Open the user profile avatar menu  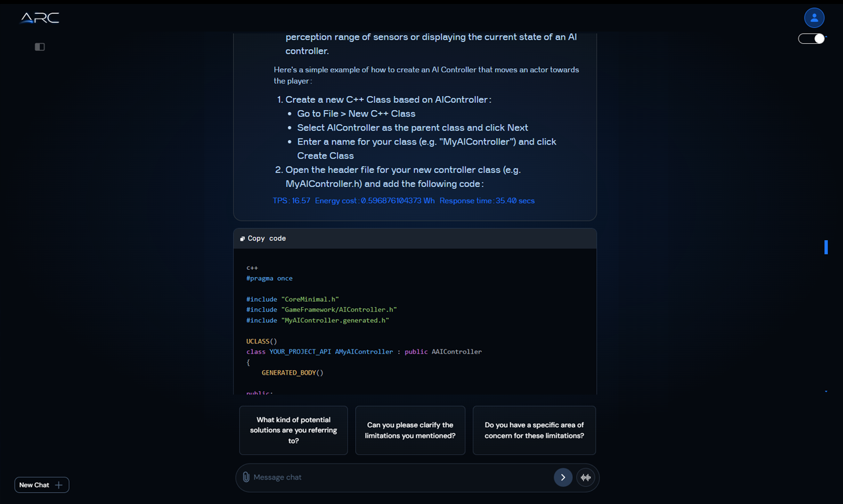814,18
